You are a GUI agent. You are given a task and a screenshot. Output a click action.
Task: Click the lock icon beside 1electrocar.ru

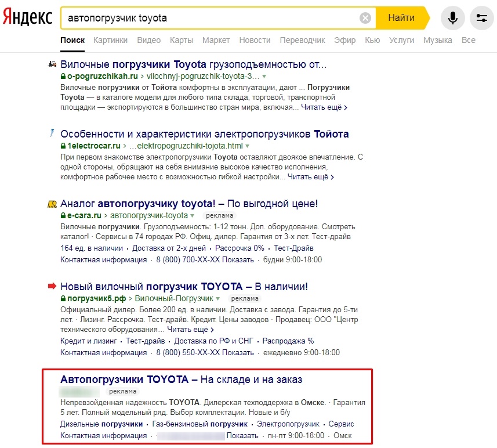point(63,146)
